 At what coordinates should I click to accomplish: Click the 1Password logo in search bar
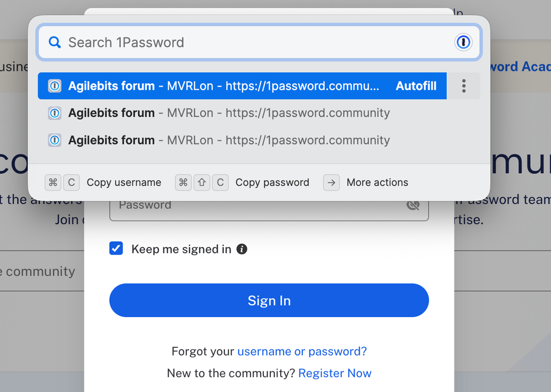click(x=463, y=42)
